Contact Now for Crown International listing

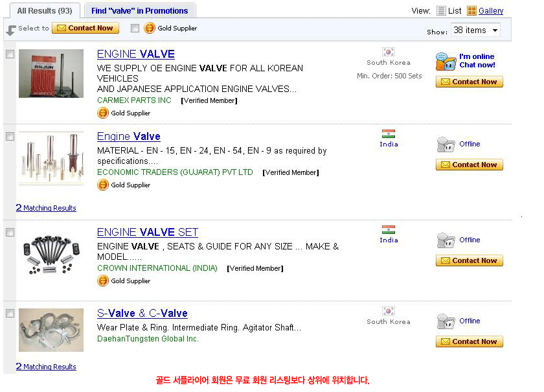pyautogui.click(x=470, y=260)
